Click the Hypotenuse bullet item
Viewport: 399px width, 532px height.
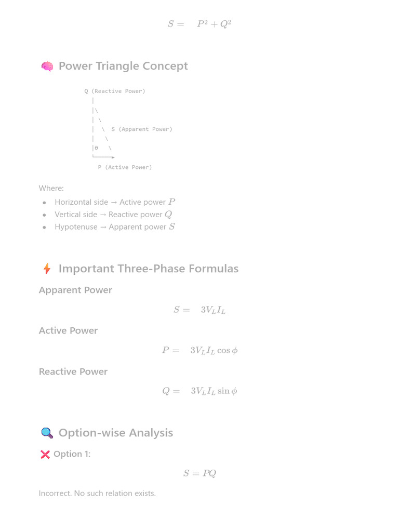(x=115, y=227)
